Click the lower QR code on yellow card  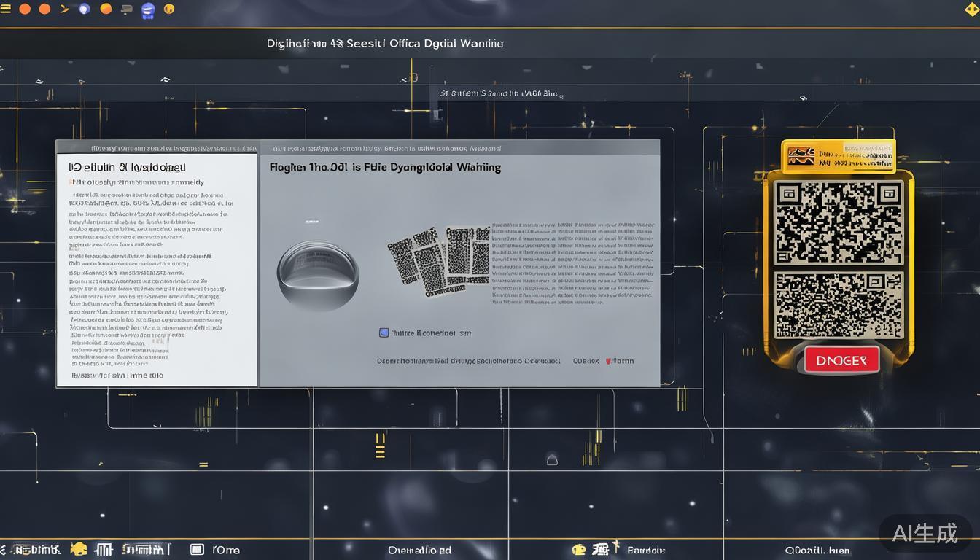click(839, 305)
